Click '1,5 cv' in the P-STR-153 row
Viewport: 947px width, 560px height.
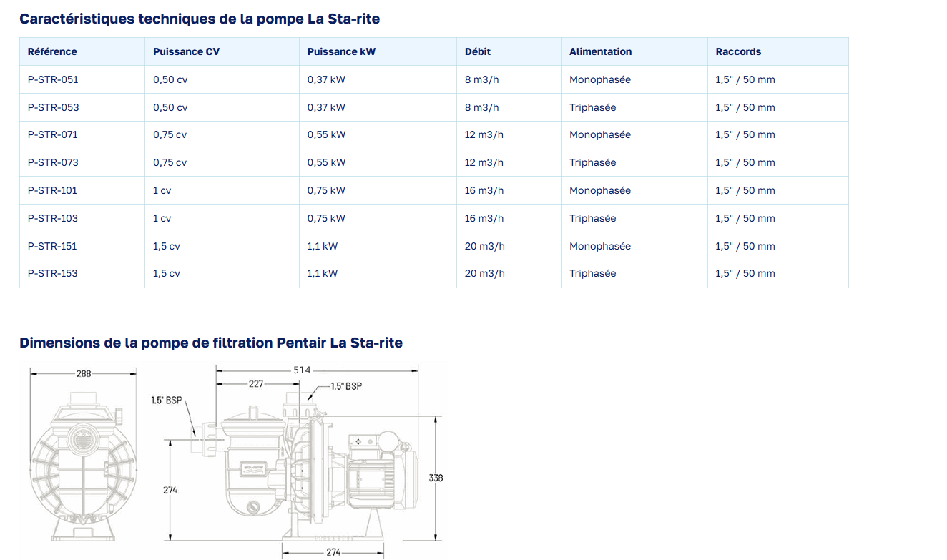click(x=167, y=273)
